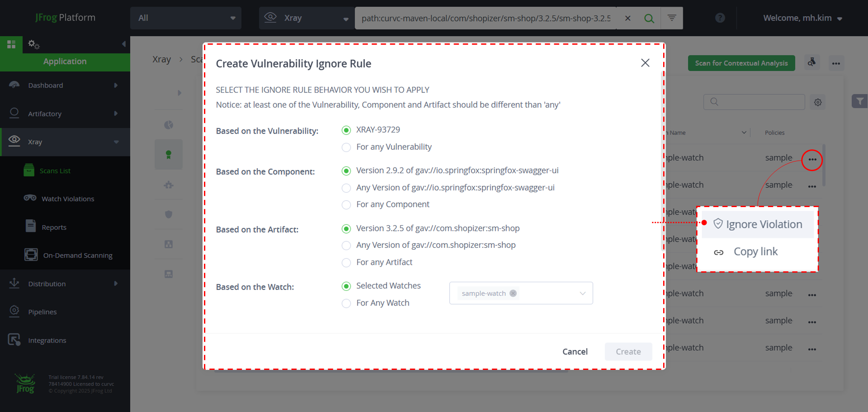The height and width of the screenshot is (412, 868).
Task: Click the Pipelines icon
Action: pyautogui.click(x=14, y=311)
